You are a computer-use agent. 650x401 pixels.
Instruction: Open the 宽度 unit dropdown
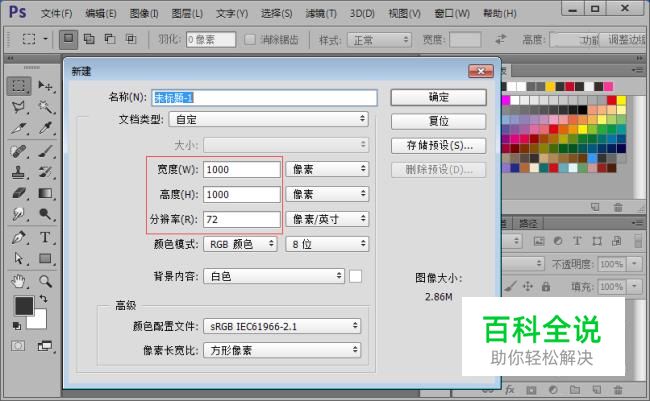tap(327, 169)
